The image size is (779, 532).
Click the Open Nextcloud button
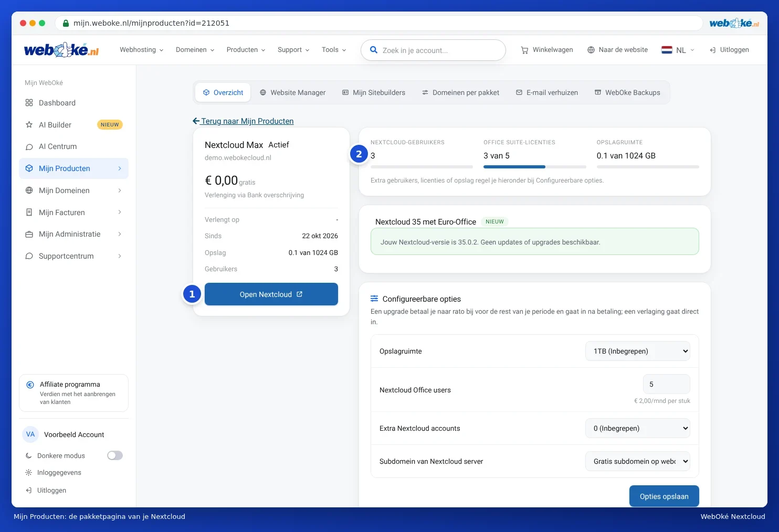click(x=271, y=294)
